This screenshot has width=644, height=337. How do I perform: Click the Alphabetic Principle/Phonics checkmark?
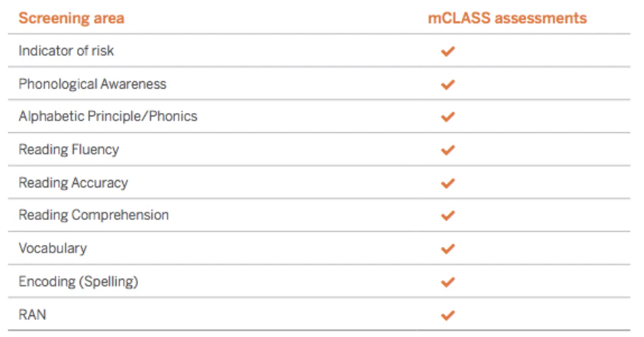447,117
